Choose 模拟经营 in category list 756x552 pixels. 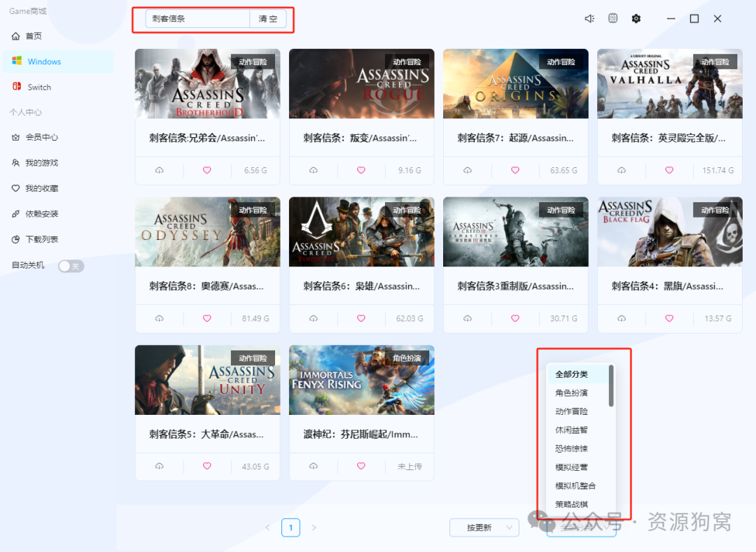pyautogui.click(x=577, y=467)
